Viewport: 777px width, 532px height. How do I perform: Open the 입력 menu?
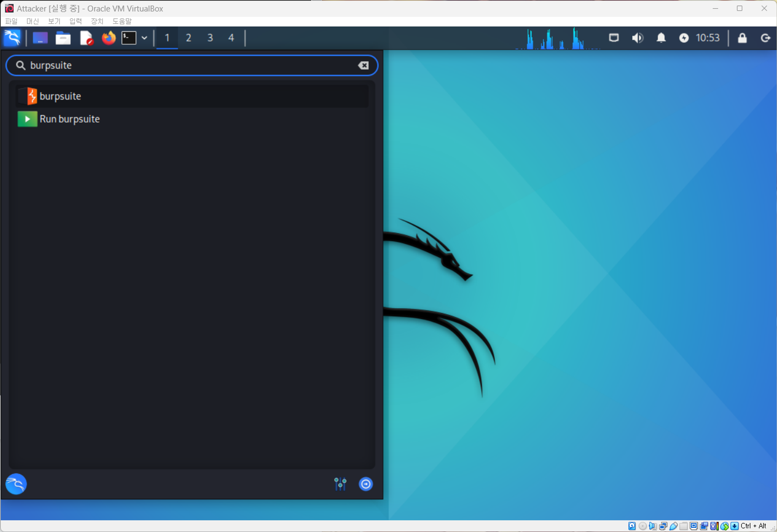click(x=75, y=21)
